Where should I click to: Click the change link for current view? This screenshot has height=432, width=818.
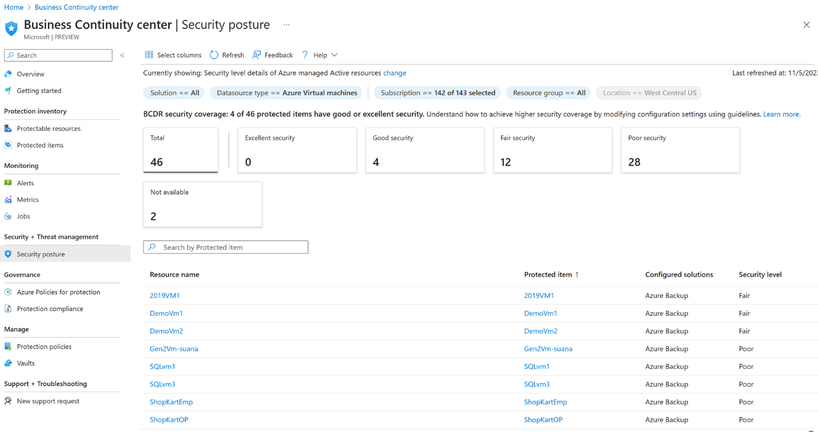coord(394,73)
